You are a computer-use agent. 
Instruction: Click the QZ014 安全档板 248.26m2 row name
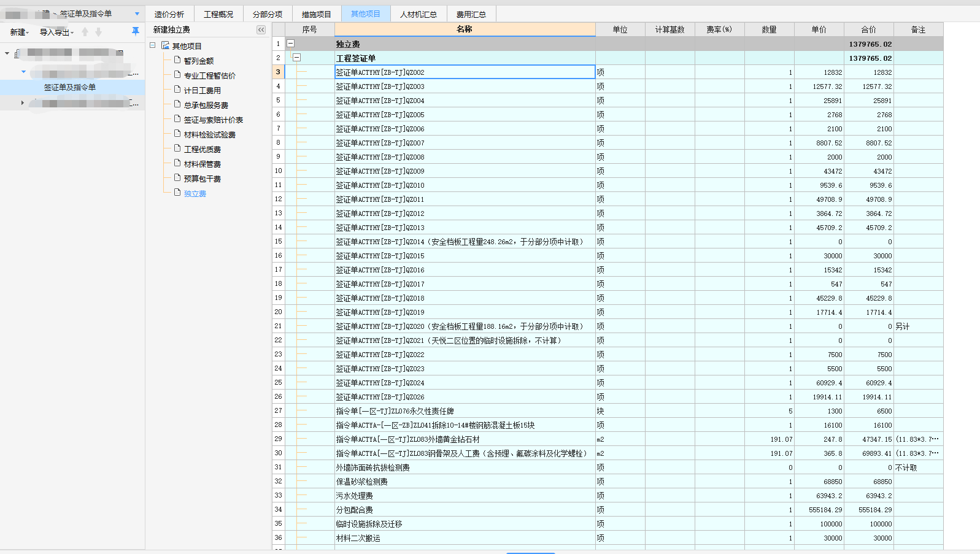pyautogui.click(x=465, y=241)
